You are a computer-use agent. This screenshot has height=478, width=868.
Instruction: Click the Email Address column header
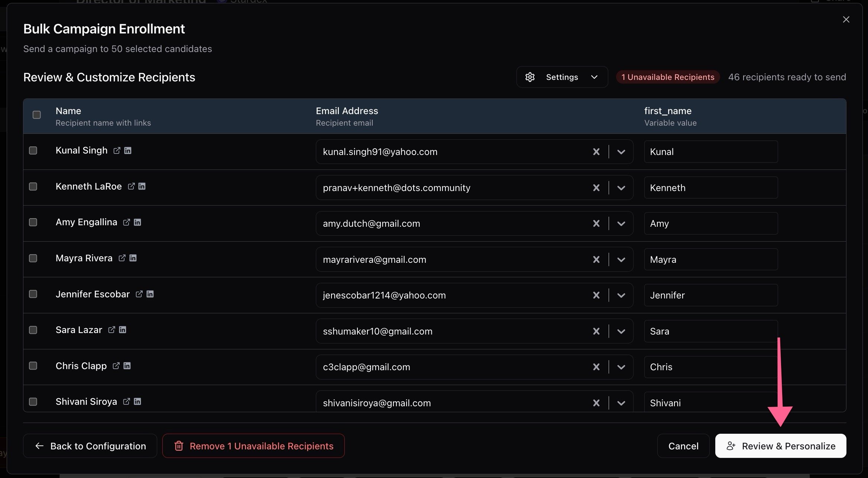click(347, 111)
